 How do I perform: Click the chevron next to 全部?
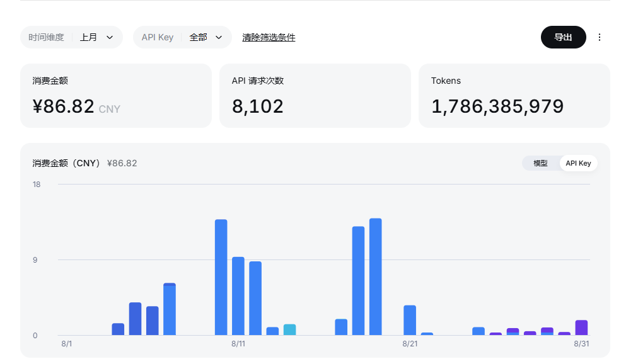(x=219, y=37)
